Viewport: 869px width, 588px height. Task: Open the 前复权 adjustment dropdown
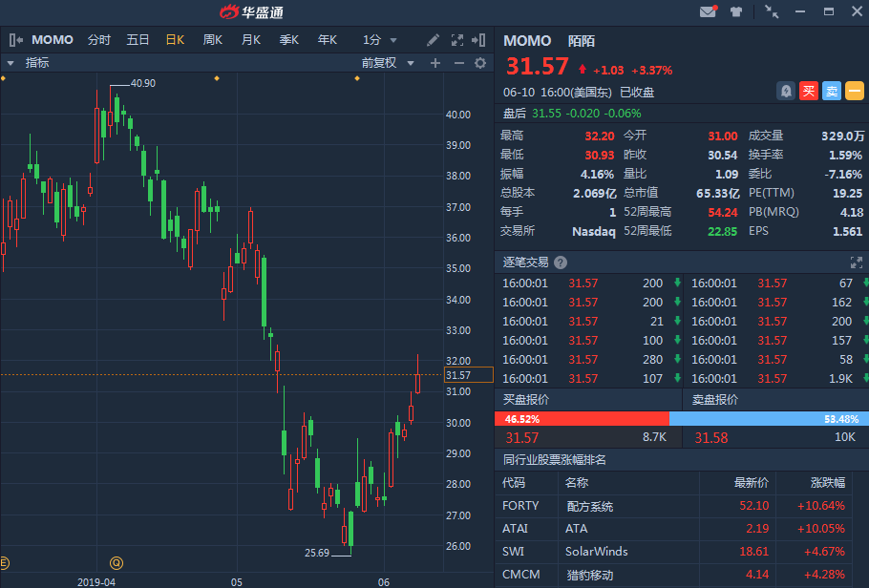coord(388,63)
